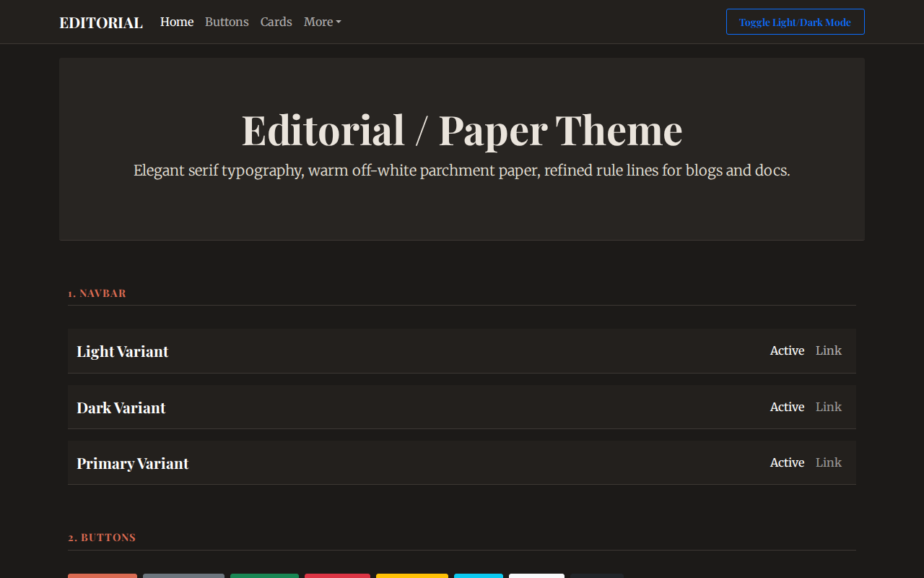Click the Dark Variant navbar brand
Screen dimensions: 924x578
(x=121, y=407)
